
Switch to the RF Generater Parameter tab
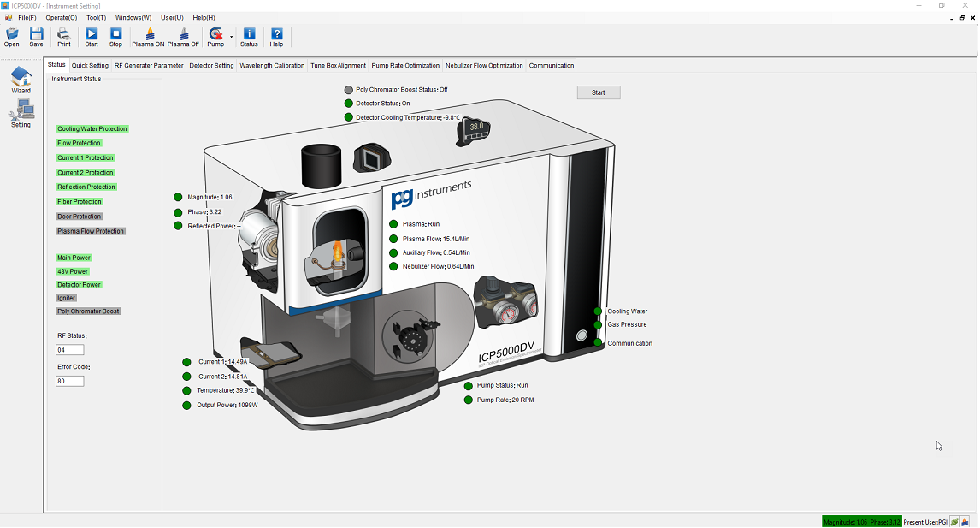coord(149,66)
